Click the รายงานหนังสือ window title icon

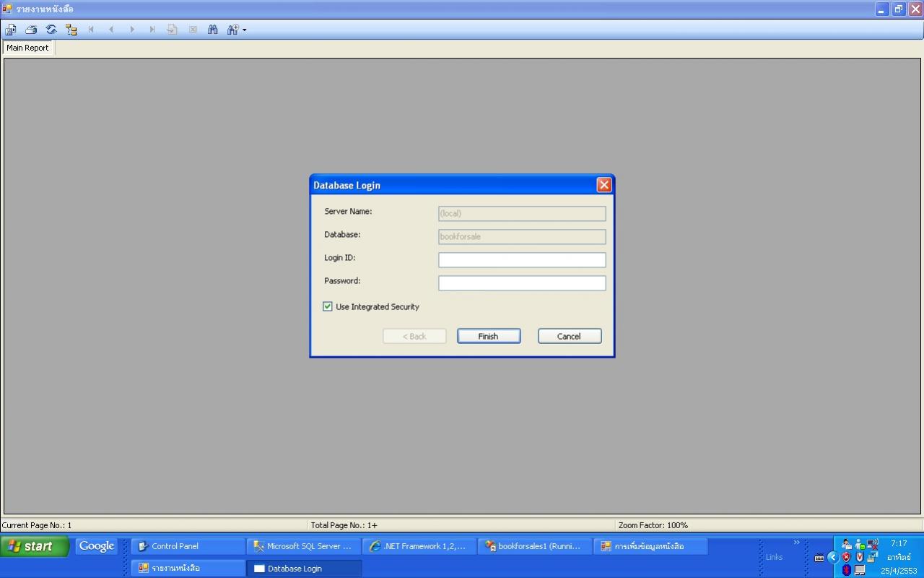coord(7,9)
